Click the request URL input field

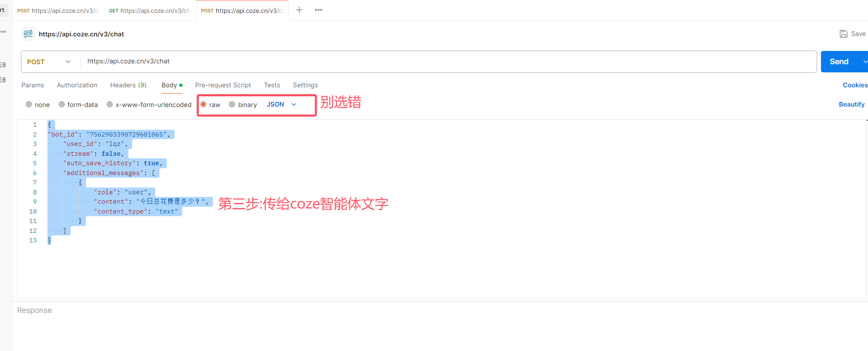[x=449, y=62]
